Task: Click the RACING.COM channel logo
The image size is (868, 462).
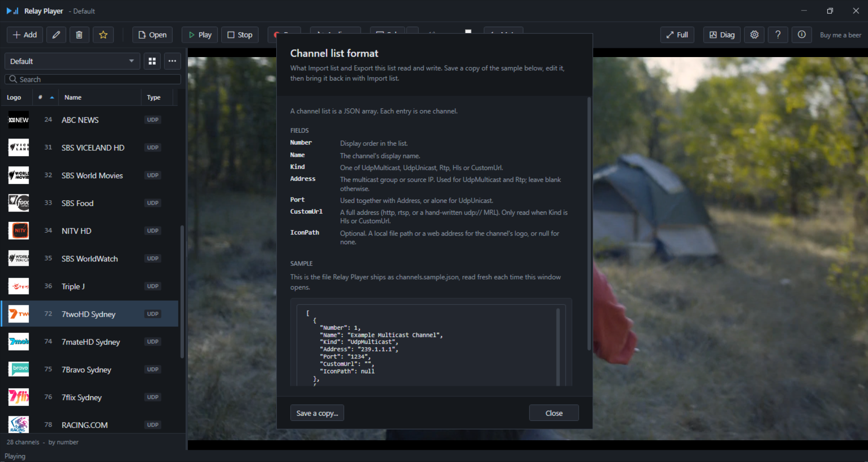Action: pos(19,425)
